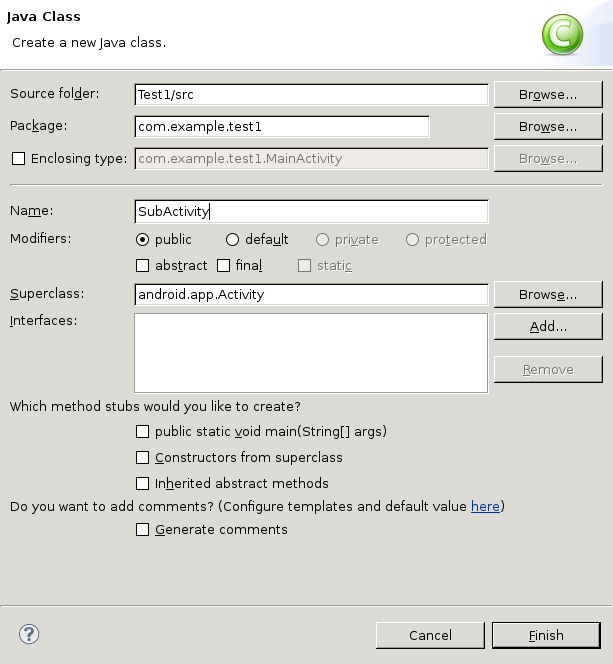Screen dimensions: 613x664
Task: Check the final modifier checkbox
Action: point(224,266)
